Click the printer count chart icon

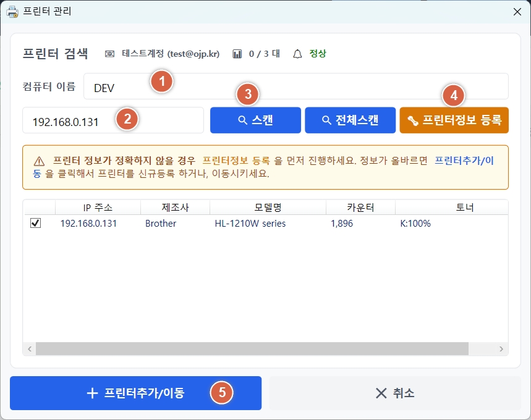coord(237,54)
